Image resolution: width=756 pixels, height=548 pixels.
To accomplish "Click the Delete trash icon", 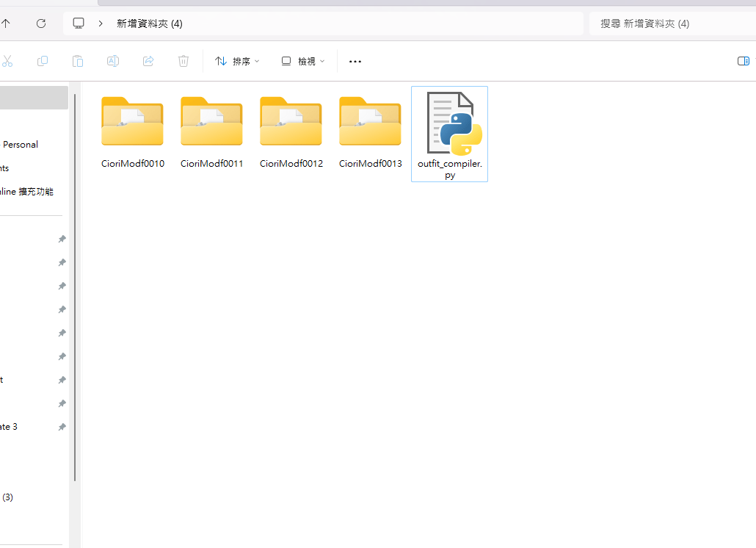I will (183, 61).
